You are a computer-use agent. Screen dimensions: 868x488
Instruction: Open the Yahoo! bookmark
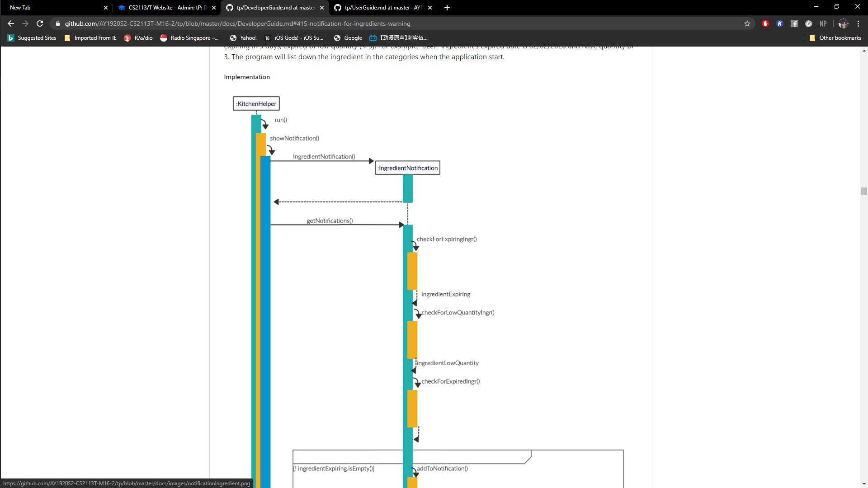243,38
